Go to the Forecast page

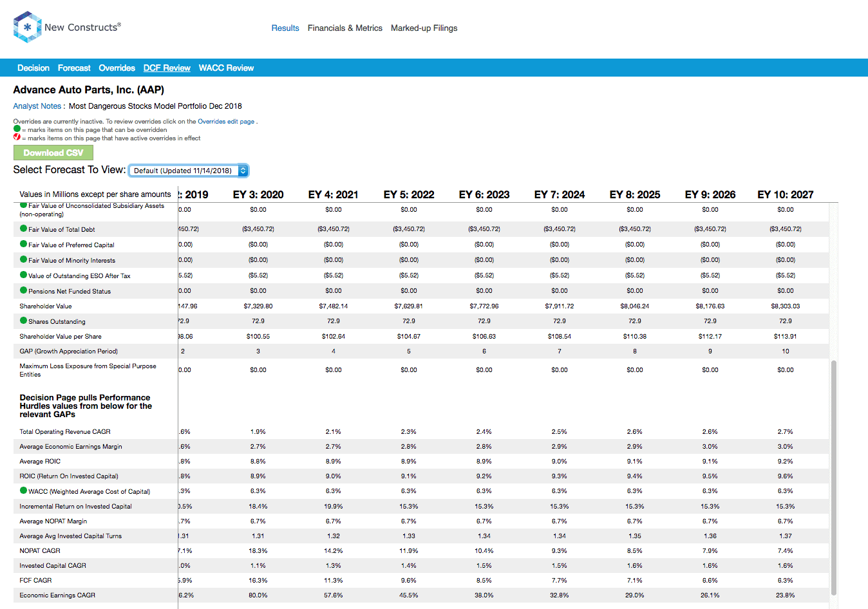coord(74,68)
